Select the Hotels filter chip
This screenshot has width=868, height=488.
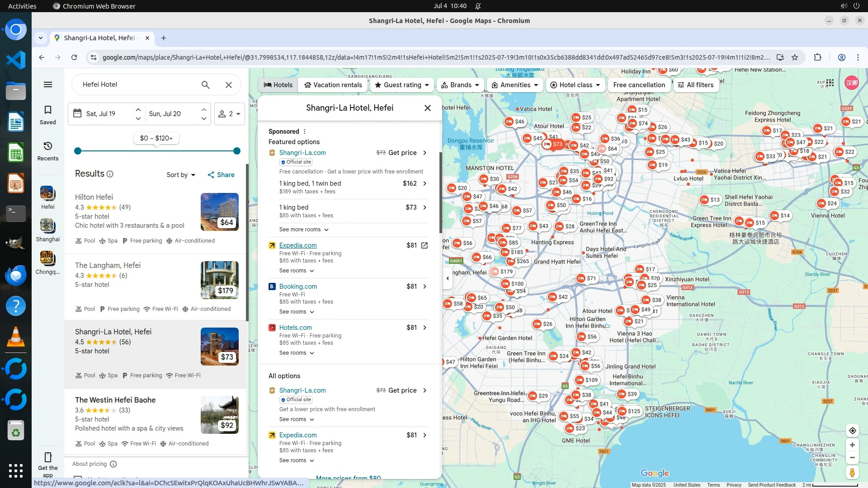tap(278, 85)
